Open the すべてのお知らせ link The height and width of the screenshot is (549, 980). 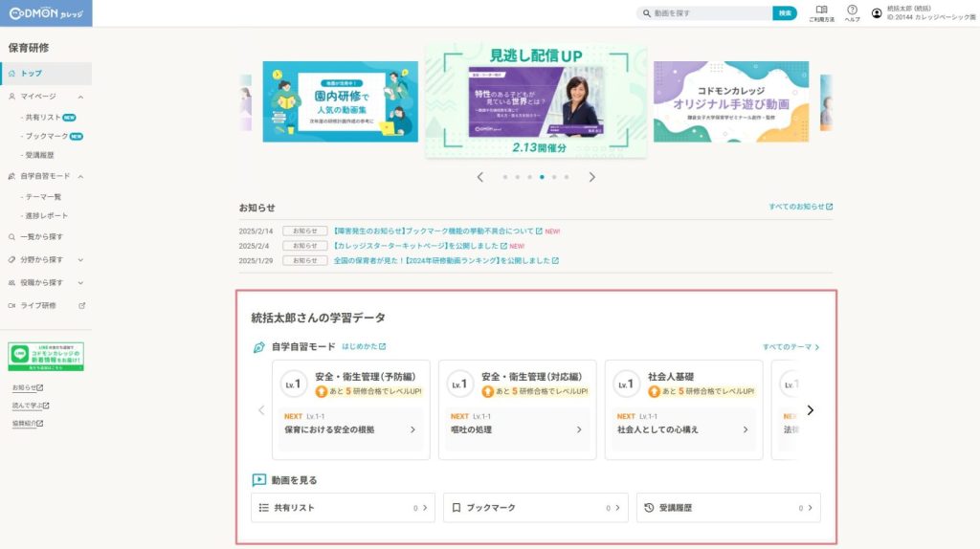(x=800, y=207)
